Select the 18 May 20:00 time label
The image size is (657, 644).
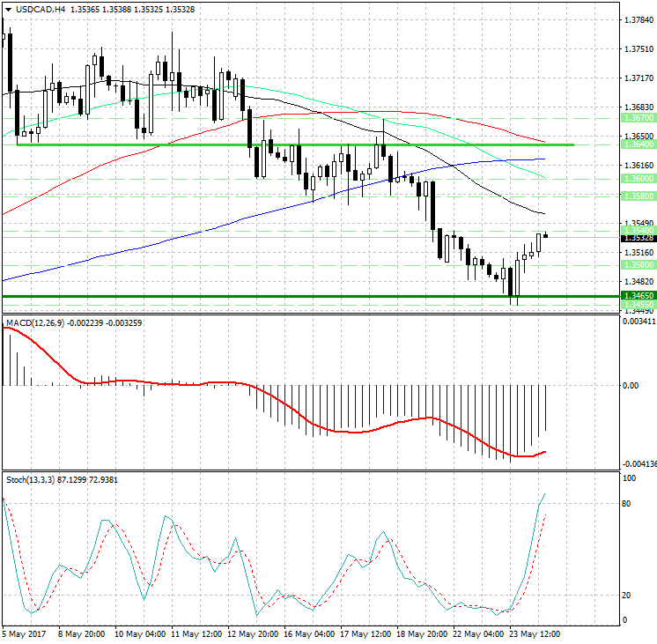(422, 633)
